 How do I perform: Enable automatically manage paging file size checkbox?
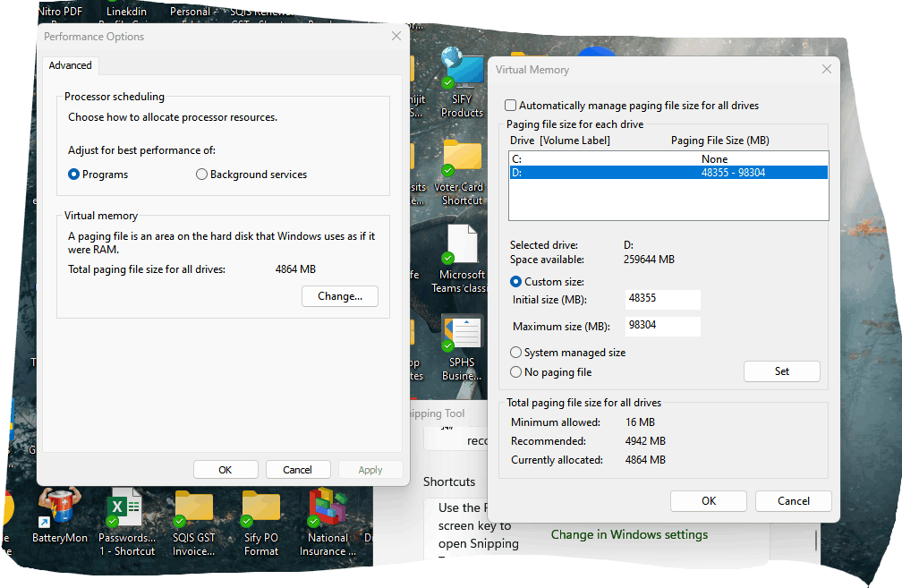pos(510,105)
